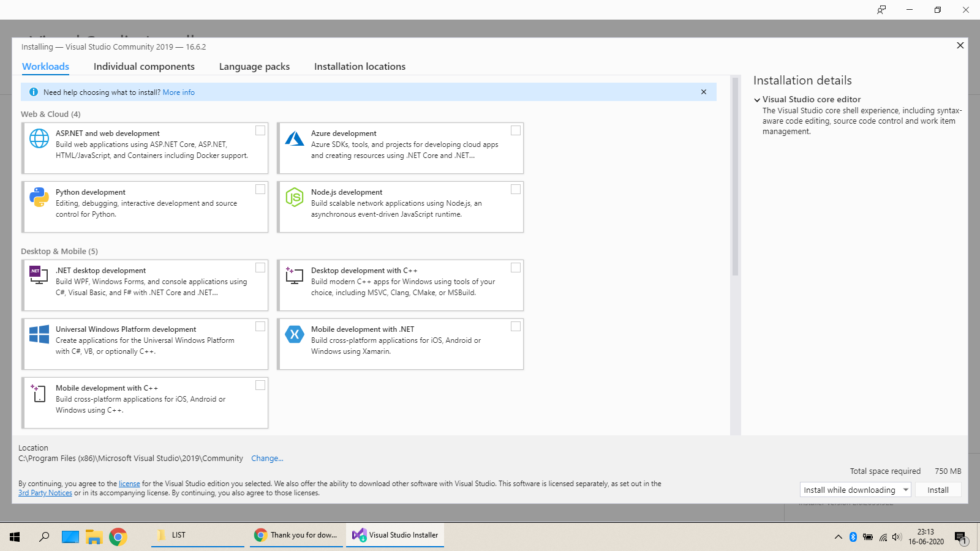
Task: Click the feedback icon in installer title bar
Action: coord(881,10)
